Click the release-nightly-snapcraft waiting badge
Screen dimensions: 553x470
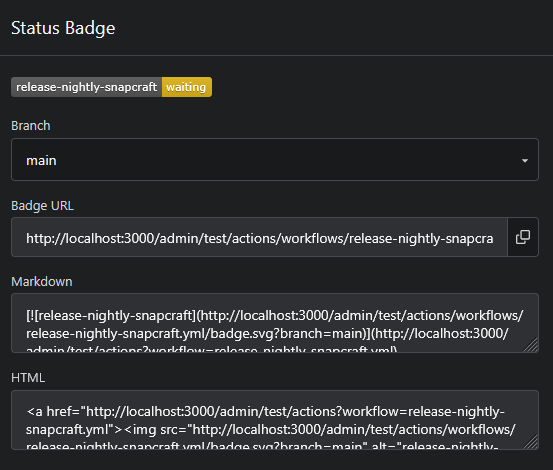[111, 87]
